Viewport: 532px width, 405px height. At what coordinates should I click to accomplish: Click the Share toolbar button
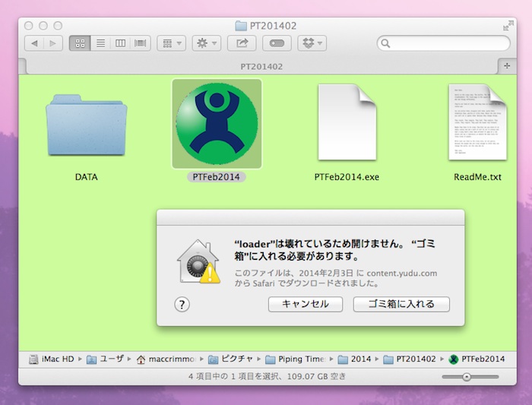[x=242, y=43]
